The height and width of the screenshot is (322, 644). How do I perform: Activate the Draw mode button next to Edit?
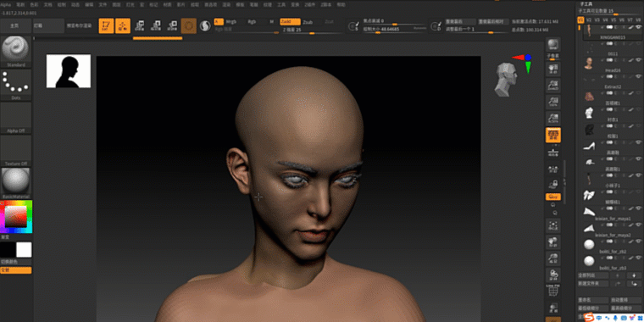point(123,26)
